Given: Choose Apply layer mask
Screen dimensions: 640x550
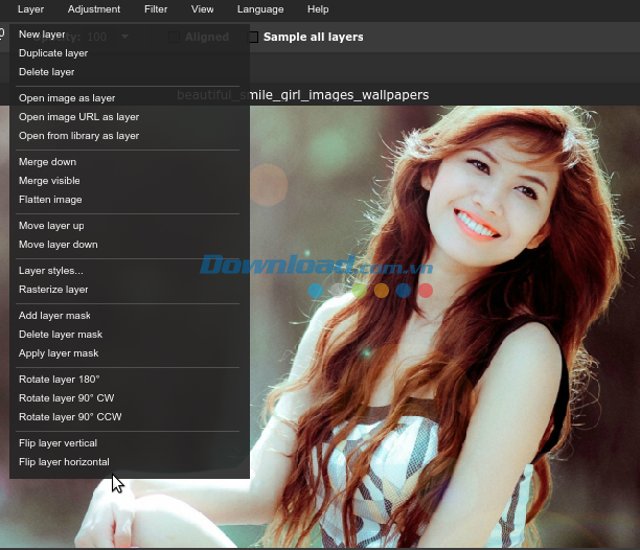Looking at the screenshot, I should (129, 353).
